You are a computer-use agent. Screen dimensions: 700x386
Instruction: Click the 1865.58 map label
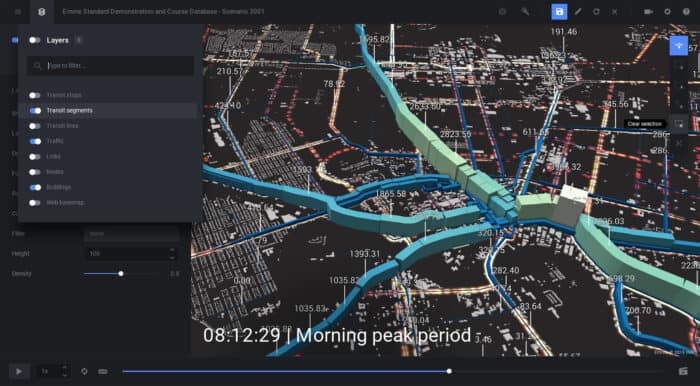click(391, 194)
